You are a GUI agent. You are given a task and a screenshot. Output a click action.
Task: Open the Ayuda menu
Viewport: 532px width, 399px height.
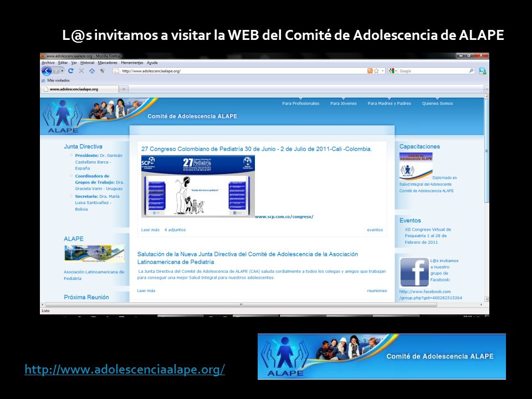pyautogui.click(x=152, y=63)
